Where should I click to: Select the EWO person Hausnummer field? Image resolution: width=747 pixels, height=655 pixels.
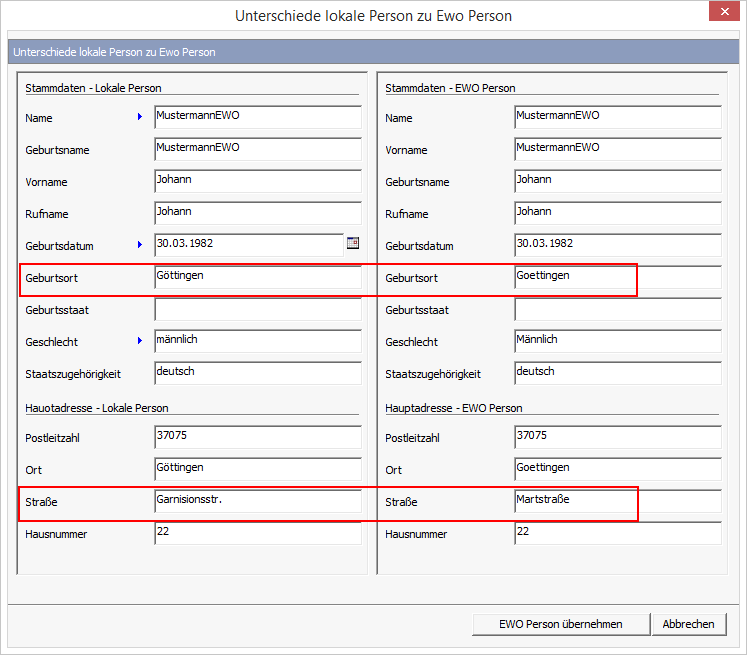(617, 533)
